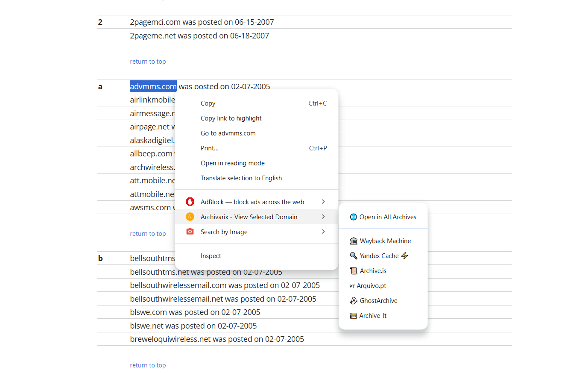Choose Go to advmms.com
Screen dimensions: 588x373
[228, 133]
